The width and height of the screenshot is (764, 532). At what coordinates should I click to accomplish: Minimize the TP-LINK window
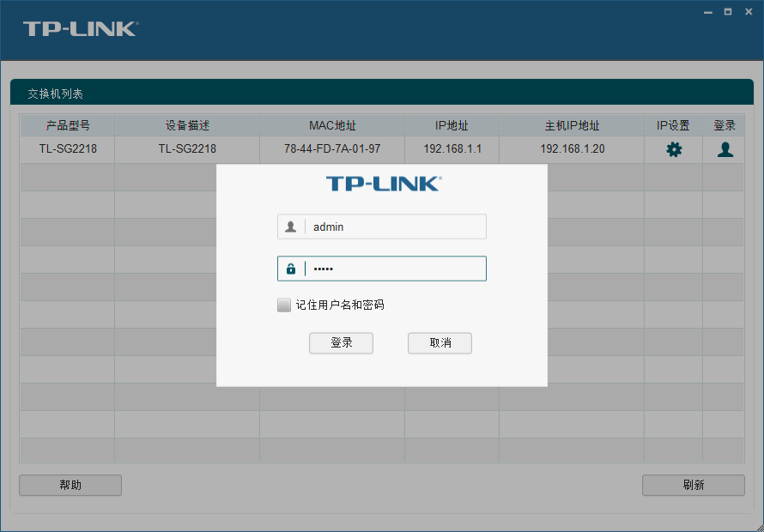tap(708, 12)
